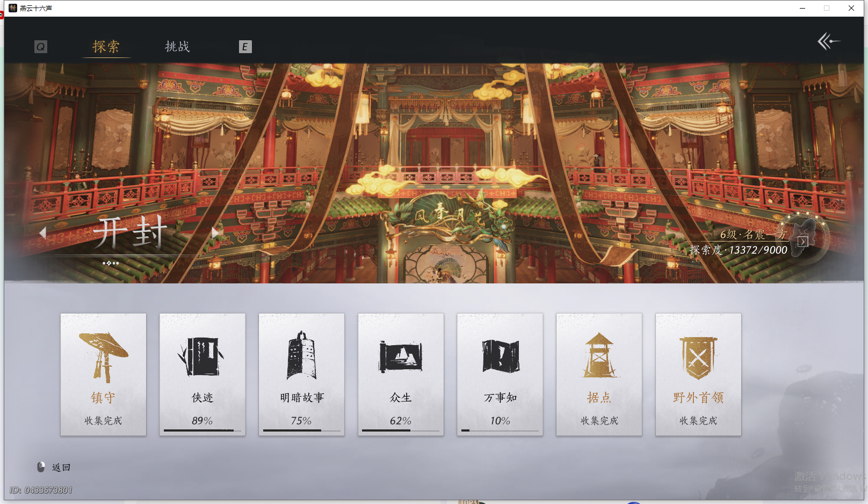This screenshot has width=868, height=504.
Task: Open the 据点 watchtower icon
Action: tap(599, 354)
